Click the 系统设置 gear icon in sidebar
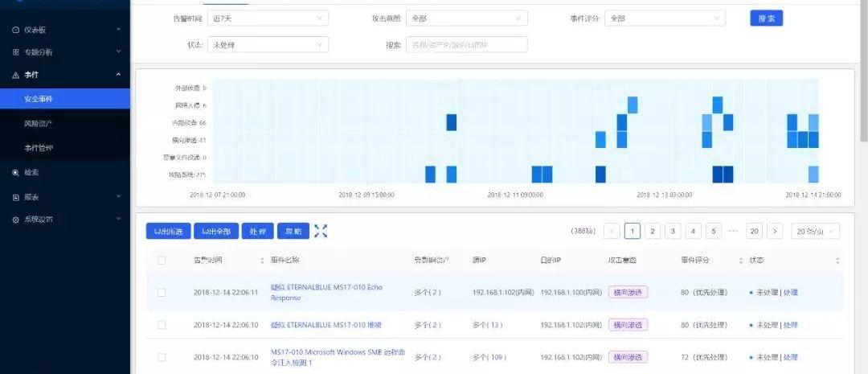Viewport: 868px width, 374px height. coord(15,220)
